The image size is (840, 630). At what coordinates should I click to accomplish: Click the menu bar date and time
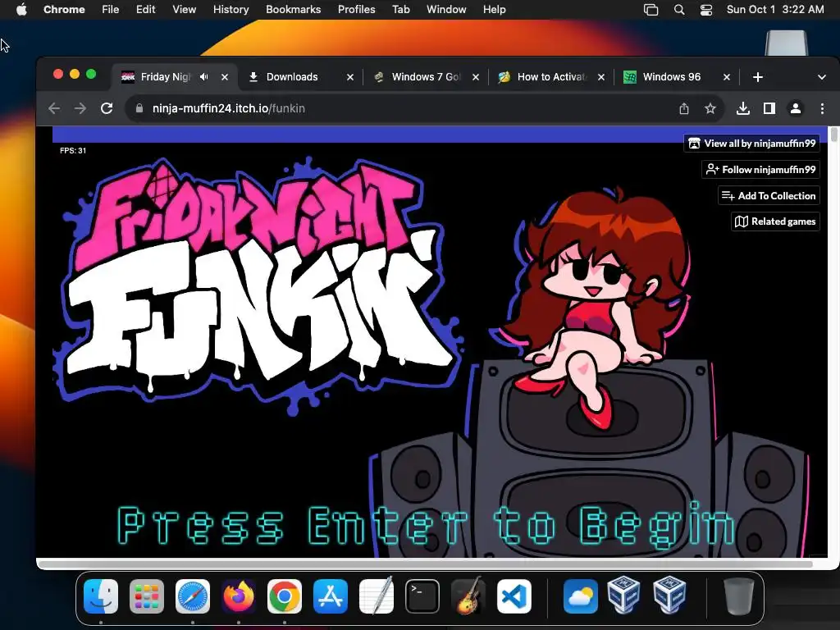tap(775, 10)
